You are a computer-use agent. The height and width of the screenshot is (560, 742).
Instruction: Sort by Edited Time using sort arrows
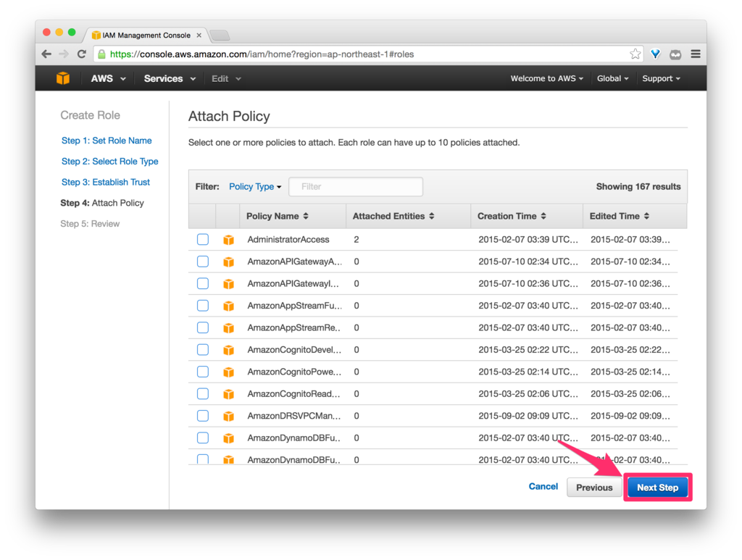(x=646, y=216)
